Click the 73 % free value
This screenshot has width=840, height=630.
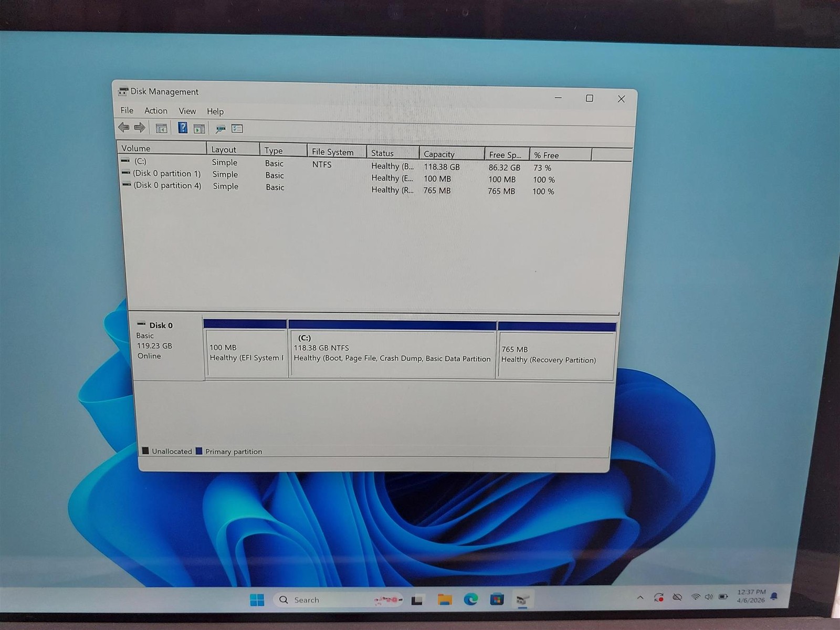542,168
